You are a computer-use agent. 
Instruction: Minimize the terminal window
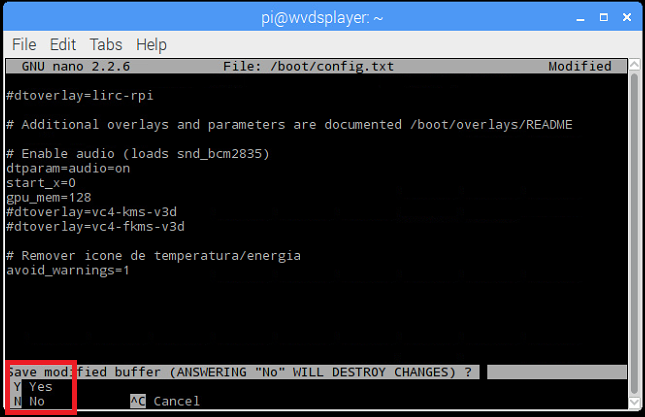(x=580, y=18)
